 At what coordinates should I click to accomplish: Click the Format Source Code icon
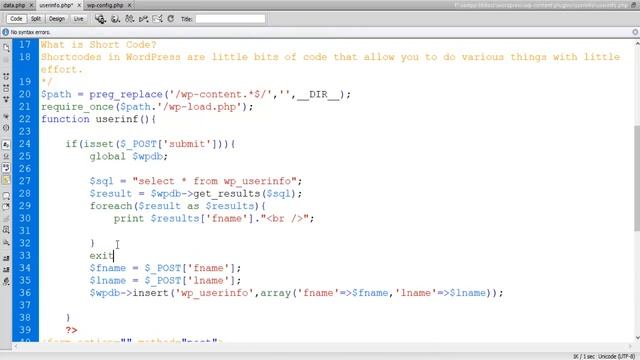coord(6,282)
